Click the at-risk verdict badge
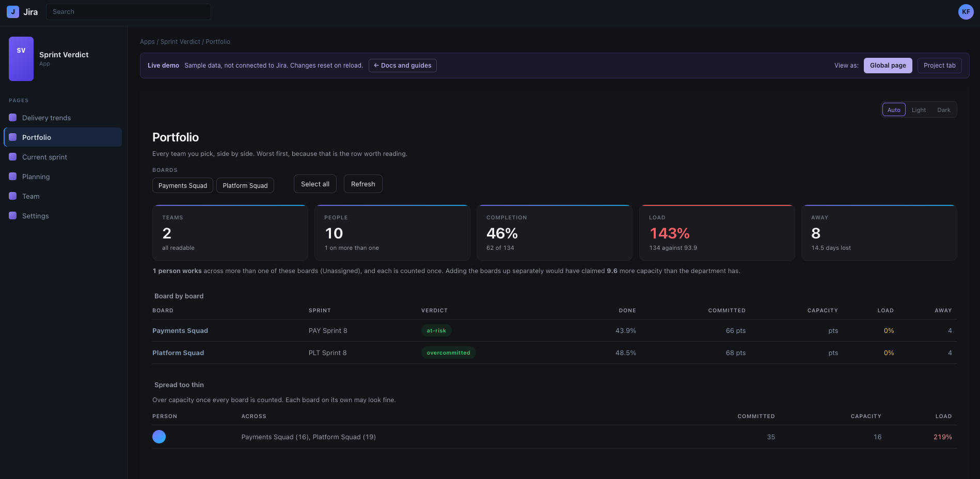Screen dimensions: 980x479 tap(436, 330)
